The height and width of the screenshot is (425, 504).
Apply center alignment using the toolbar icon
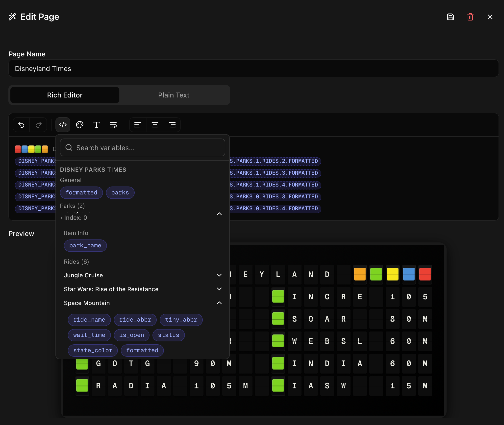(x=154, y=125)
